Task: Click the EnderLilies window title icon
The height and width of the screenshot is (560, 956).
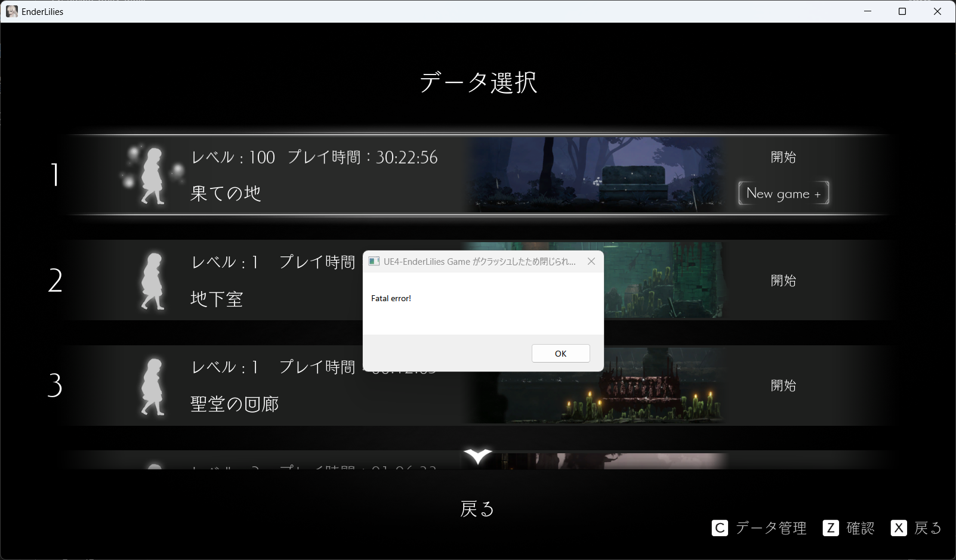Action: [x=11, y=11]
